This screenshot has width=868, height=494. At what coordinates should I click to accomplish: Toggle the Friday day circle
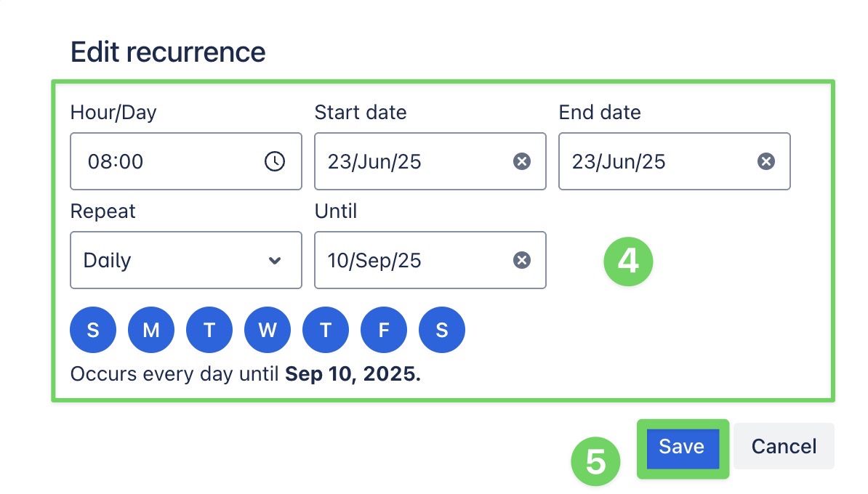point(384,331)
